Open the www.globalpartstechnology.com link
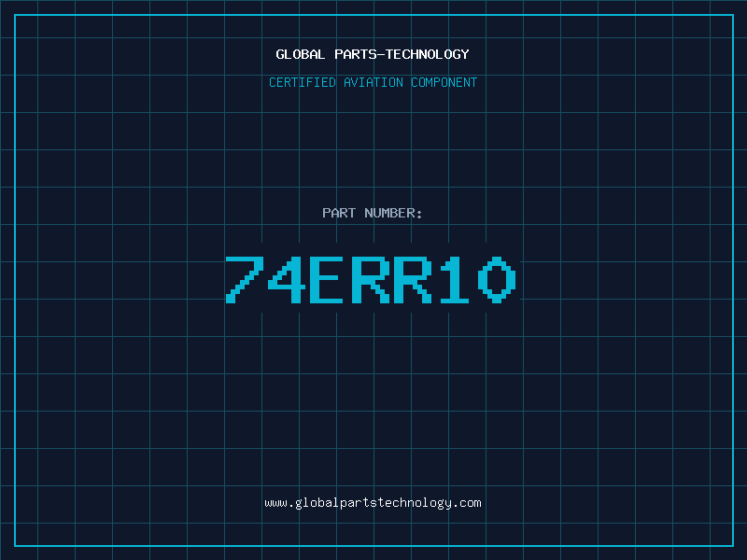This screenshot has height=560, width=747. click(373, 503)
